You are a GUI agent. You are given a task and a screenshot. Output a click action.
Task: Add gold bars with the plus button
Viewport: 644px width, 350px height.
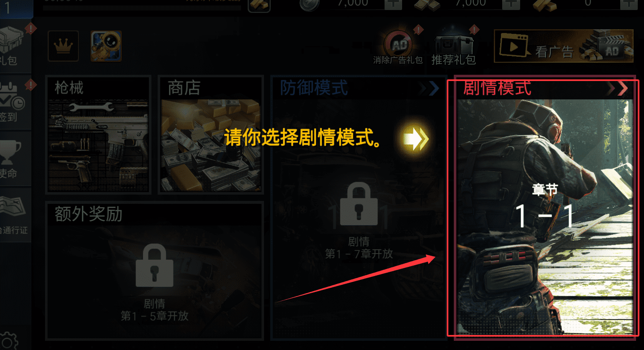pyautogui.click(x=629, y=4)
